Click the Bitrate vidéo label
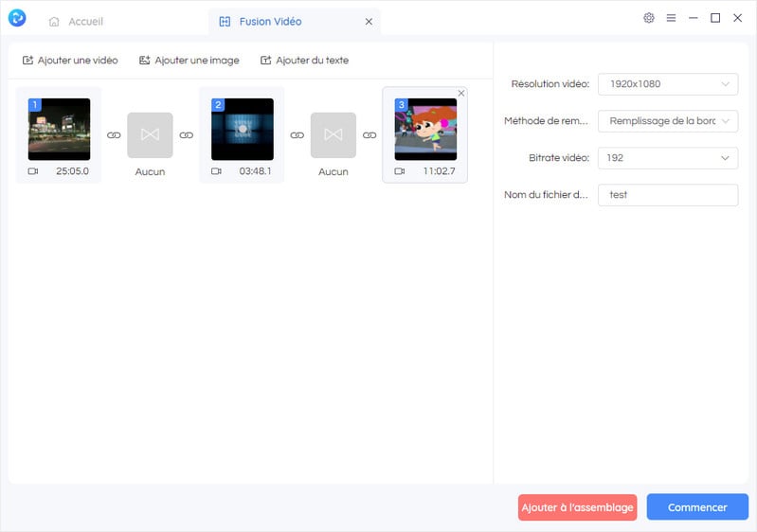The image size is (757, 532). (559, 158)
